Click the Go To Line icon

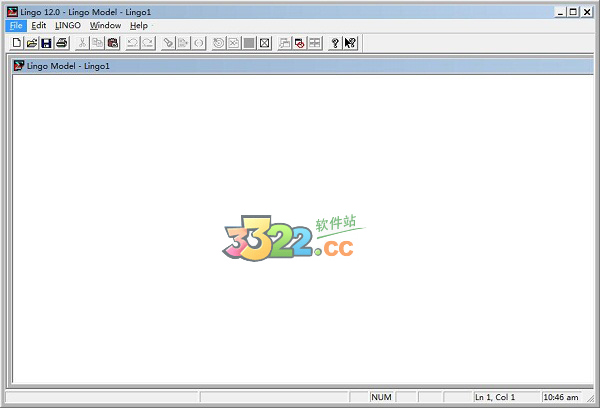click(x=183, y=43)
